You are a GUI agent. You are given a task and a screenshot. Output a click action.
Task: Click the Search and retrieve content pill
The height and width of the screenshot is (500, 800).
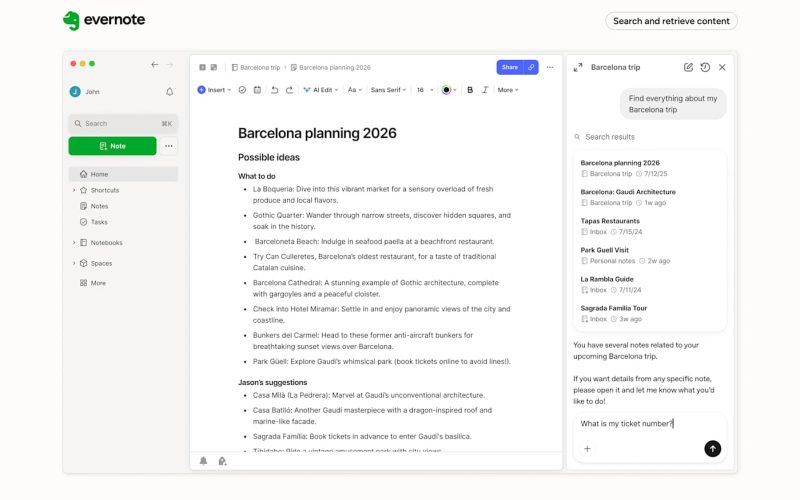pos(671,21)
